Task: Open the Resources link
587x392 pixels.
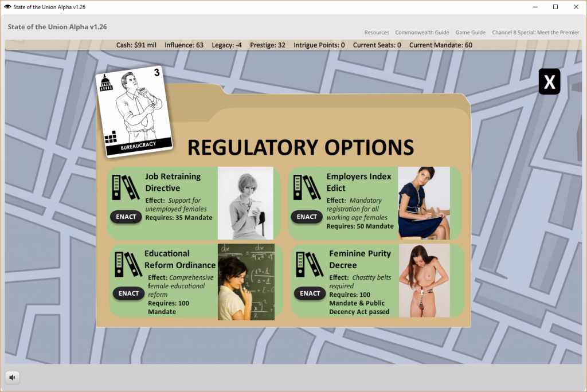Action: coord(377,33)
